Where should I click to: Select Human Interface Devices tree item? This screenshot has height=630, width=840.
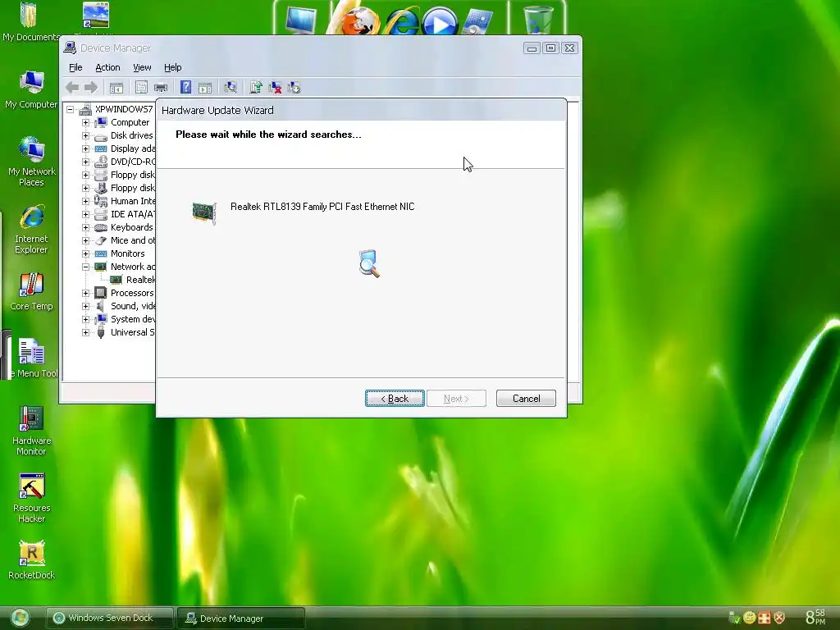[x=132, y=201]
